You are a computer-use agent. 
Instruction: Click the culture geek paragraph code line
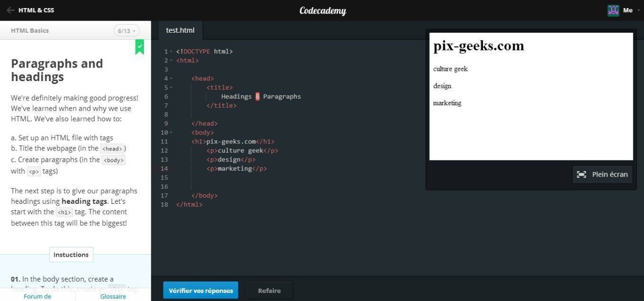coord(242,150)
